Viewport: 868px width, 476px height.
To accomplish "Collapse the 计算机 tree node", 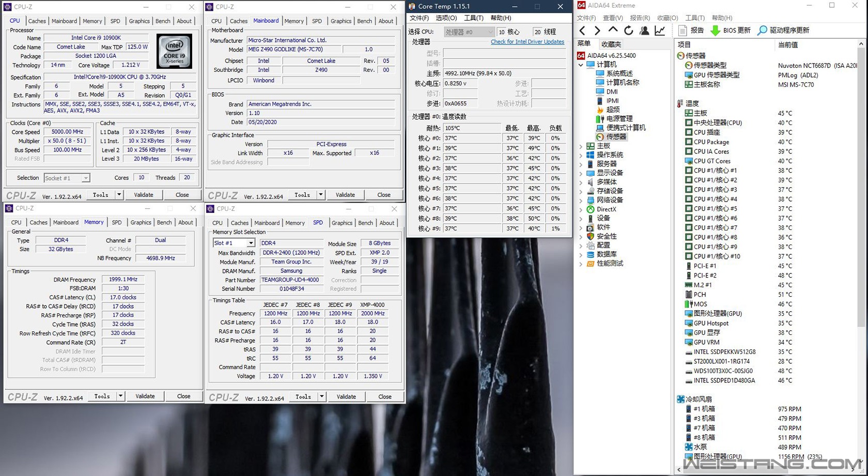I will pos(581,65).
